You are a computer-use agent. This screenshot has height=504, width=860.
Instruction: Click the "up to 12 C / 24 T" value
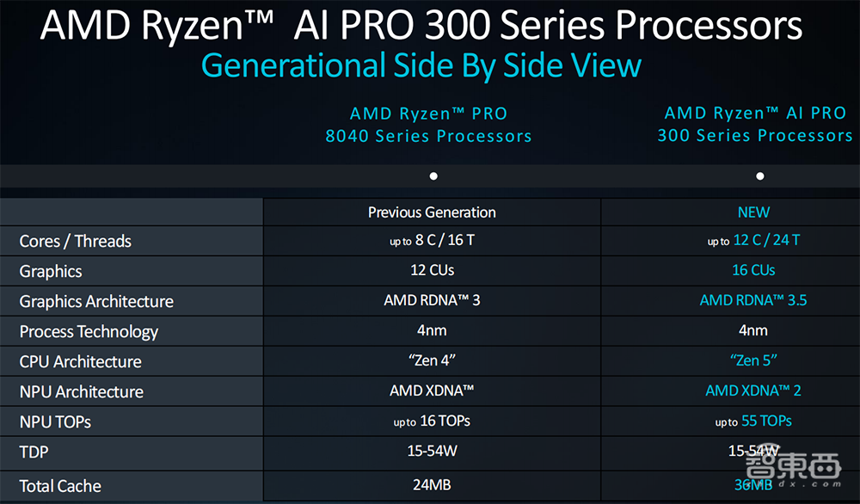[x=753, y=241]
